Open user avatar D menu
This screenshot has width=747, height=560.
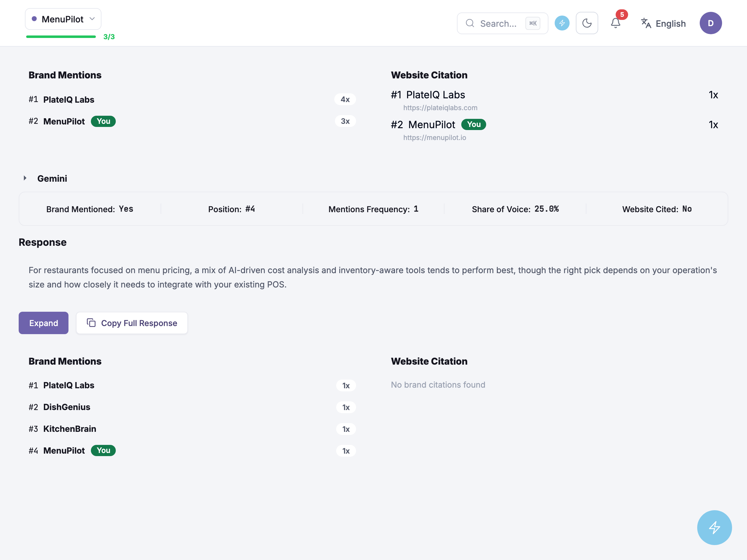click(711, 23)
